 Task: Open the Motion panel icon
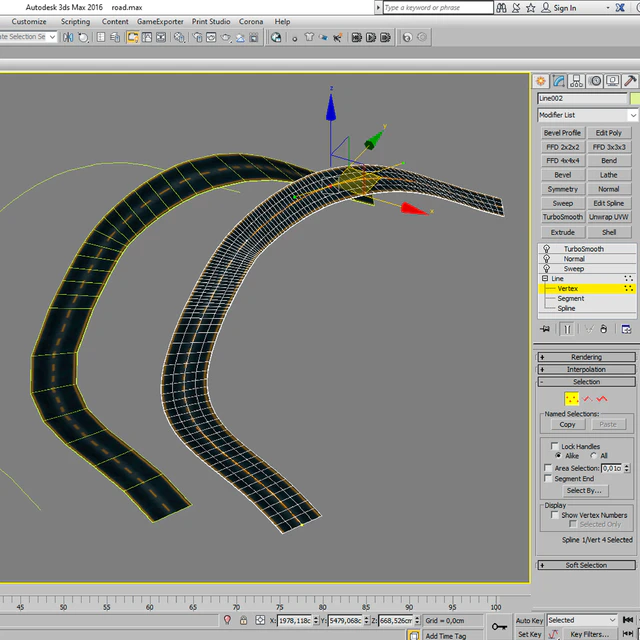point(596,81)
